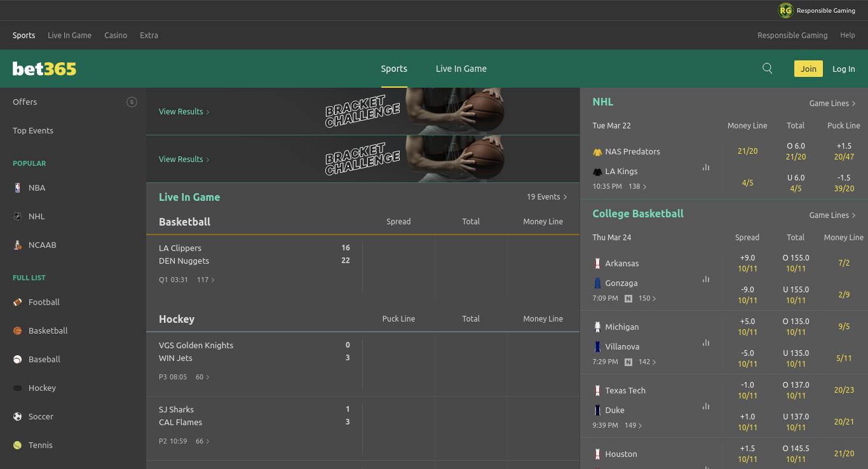Open 150 markets for Arkansas vs Gonzaga
This screenshot has width=868, height=469.
pyautogui.click(x=647, y=298)
